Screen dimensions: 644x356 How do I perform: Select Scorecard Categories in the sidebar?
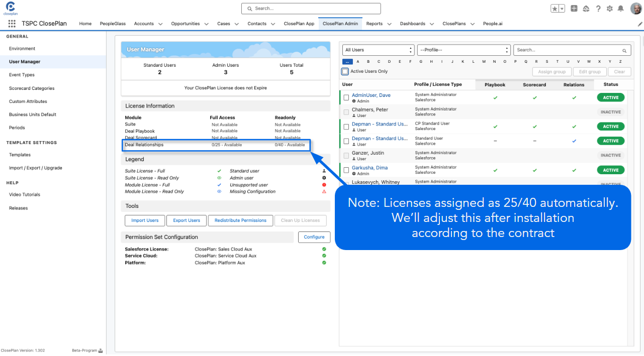32,88
